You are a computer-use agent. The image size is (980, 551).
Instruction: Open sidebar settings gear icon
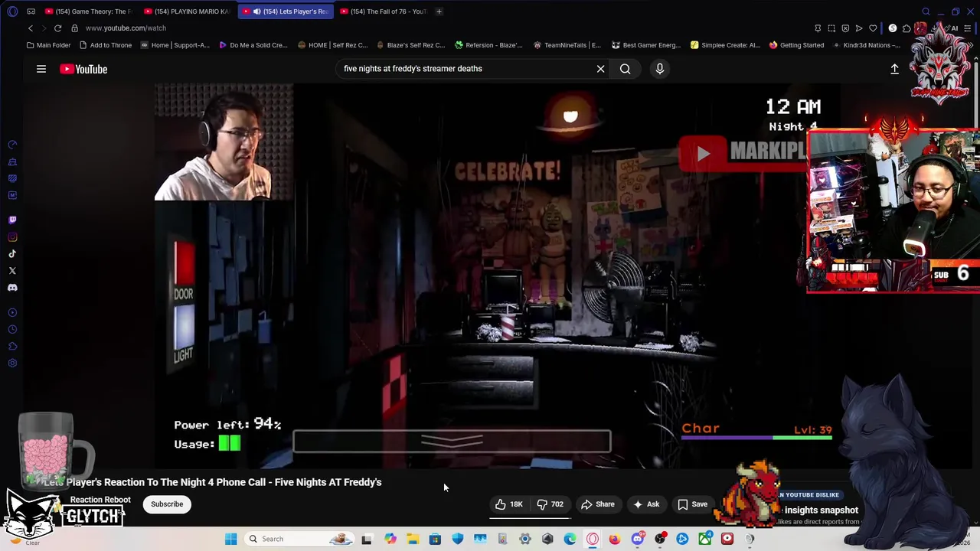(12, 363)
